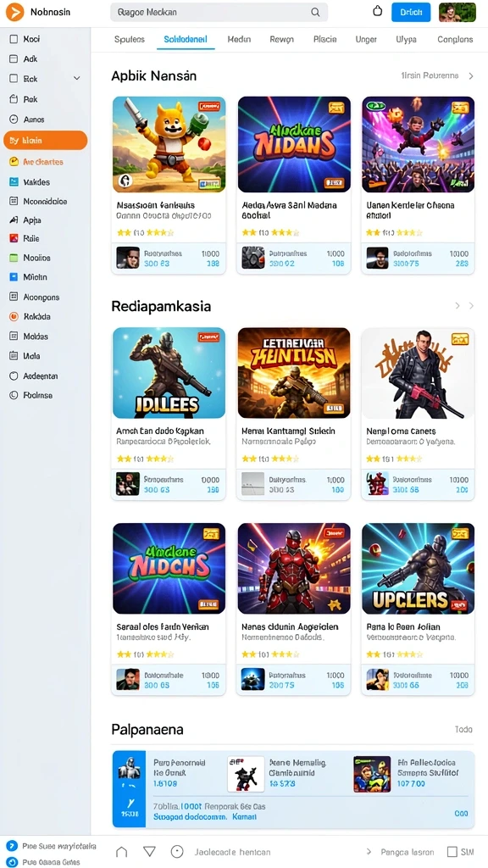Image resolution: width=488 pixels, height=868 pixels.
Task: Click the developer avatar under UPCLERS card
Action: pyautogui.click(x=378, y=679)
